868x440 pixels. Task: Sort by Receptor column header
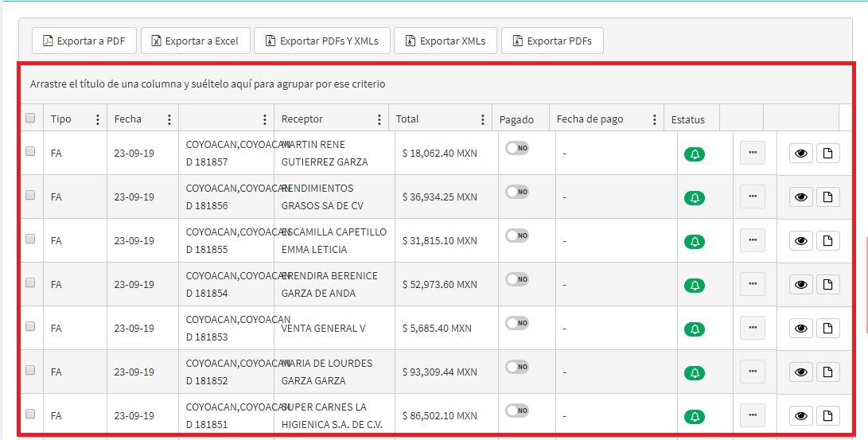click(302, 119)
